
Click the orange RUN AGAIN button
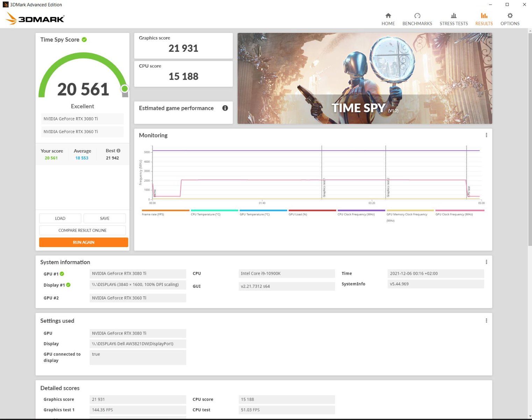84,242
